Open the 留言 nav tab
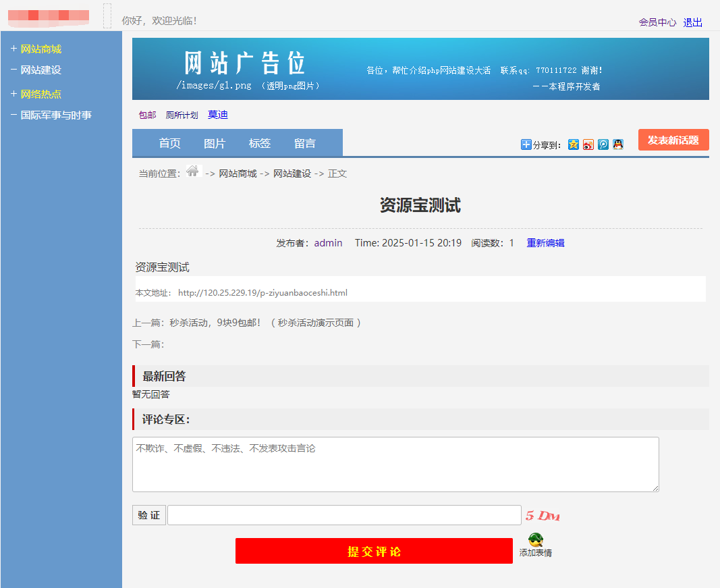The width and height of the screenshot is (720, 588). click(305, 143)
